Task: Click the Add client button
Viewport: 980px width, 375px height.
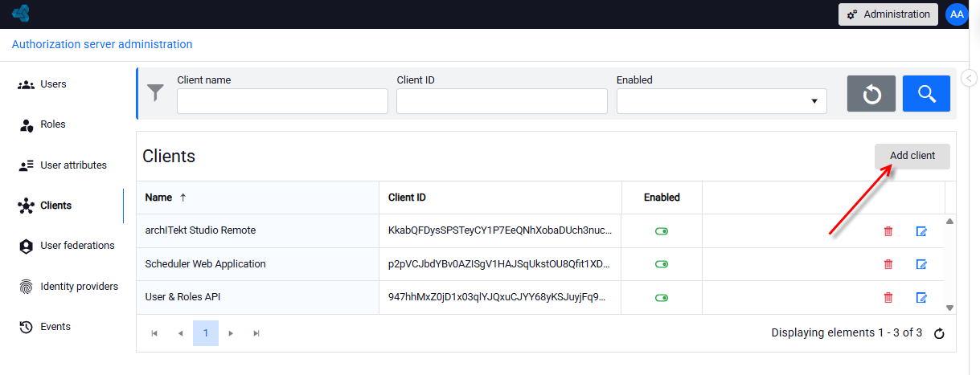Action: tap(912, 156)
